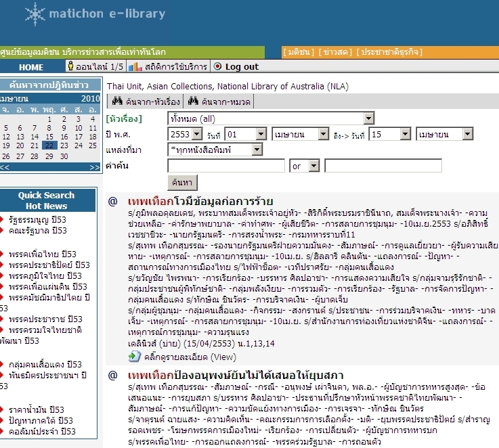Open the HOME menu item
499x448 pixels.
coord(31,67)
